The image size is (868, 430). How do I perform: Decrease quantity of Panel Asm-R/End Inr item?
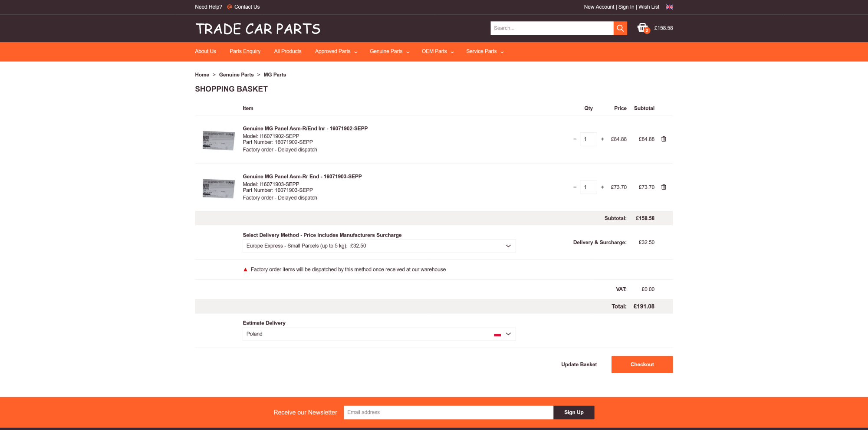point(575,139)
